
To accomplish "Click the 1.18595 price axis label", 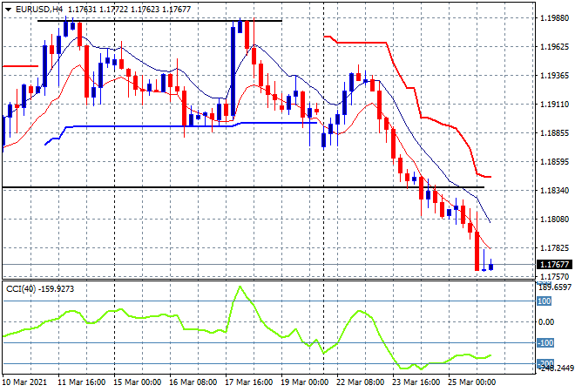I will point(554,161).
